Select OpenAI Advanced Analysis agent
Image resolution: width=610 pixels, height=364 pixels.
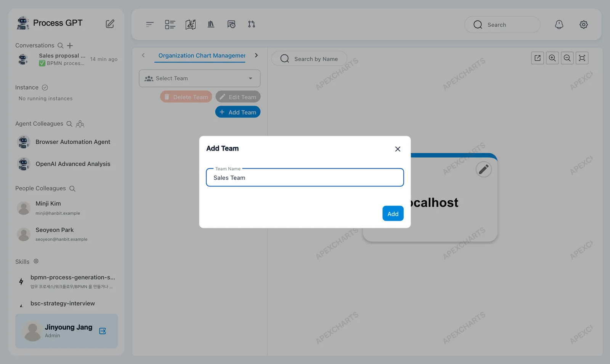click(66, 164)
